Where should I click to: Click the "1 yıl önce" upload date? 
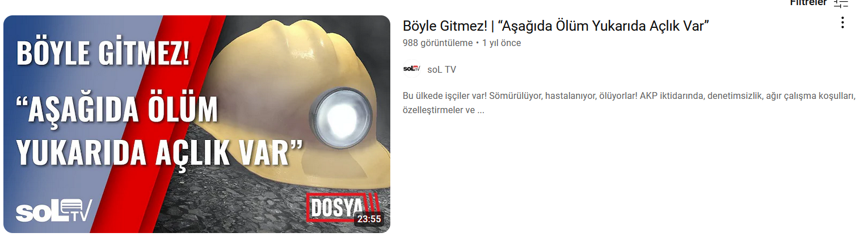click(x=502, y=43)
